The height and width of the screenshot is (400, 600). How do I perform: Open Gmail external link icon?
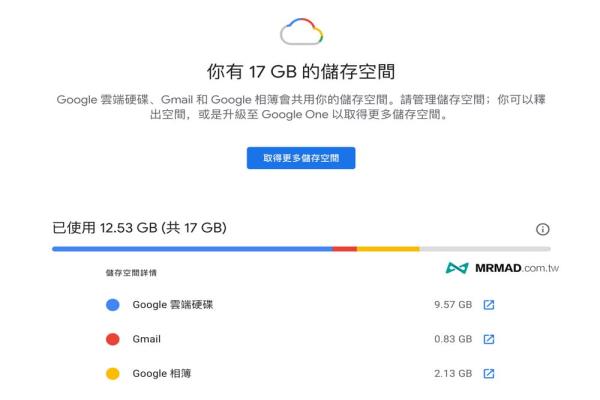tap(489, 339)
